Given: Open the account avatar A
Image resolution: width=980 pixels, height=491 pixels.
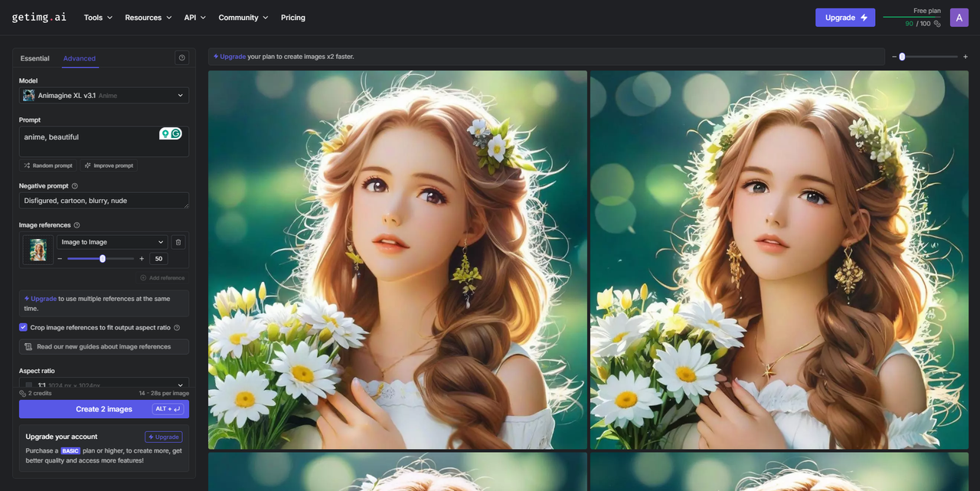Looking at the screenshot, I should [959, 18].
